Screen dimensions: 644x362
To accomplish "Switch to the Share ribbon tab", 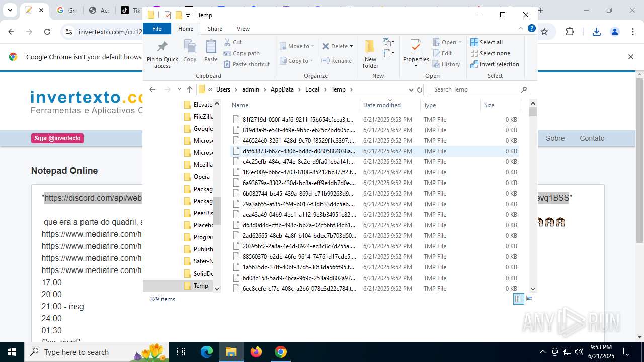I will click(215, 29).
